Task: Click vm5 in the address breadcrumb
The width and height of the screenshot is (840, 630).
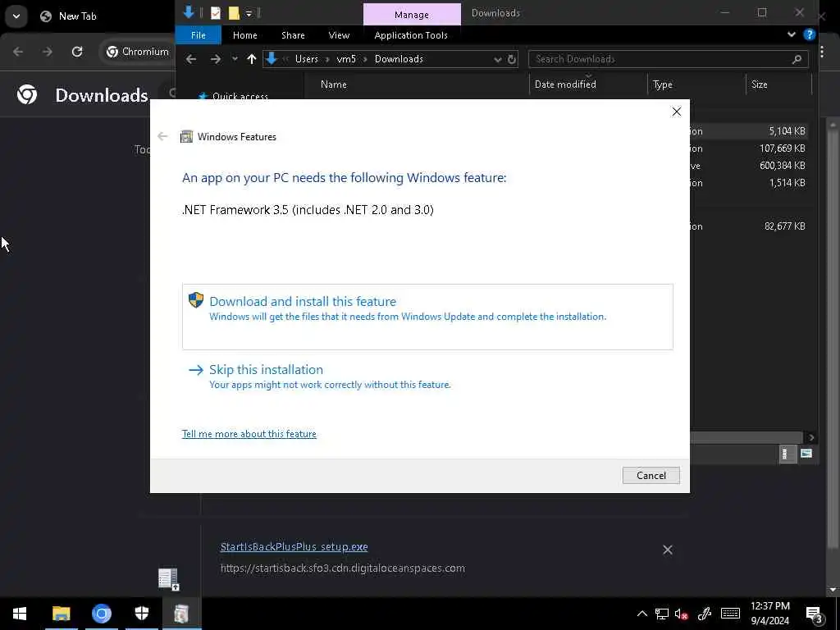Action: (x=346, y=59)
